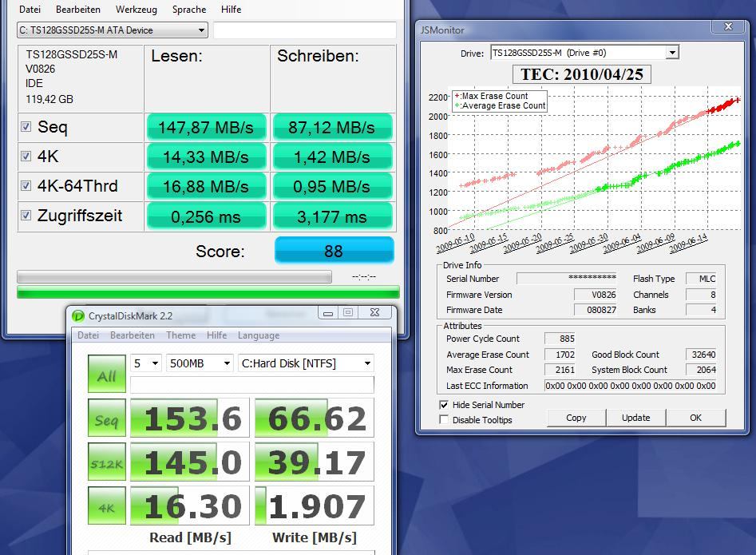This screenshot has width=756, height=555.
Task: Open the Bearbeiten menu in AS SSD
Action: pos(78,9)
